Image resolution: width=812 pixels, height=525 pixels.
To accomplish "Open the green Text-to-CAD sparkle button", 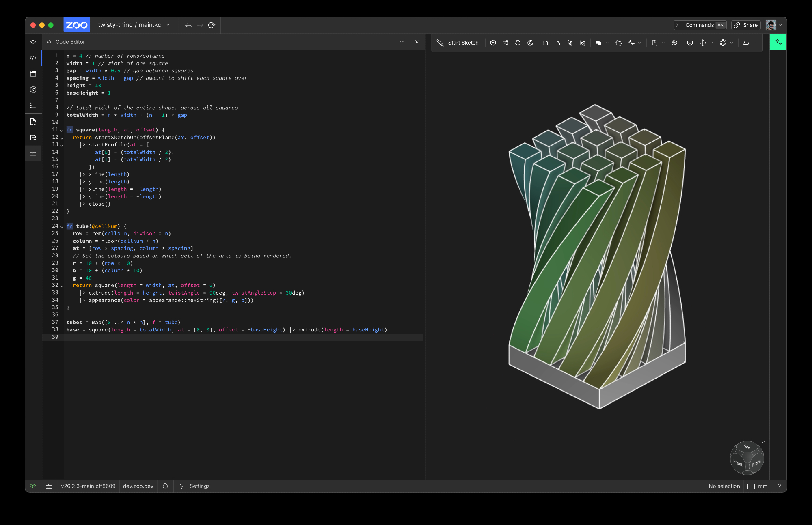I will [x=778, y=42].
